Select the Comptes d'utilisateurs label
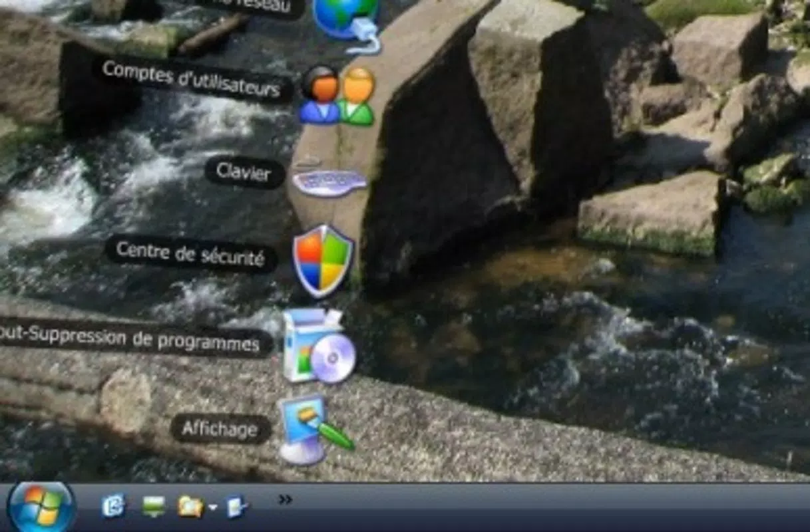810x532 pixels. tap(192, 79)
